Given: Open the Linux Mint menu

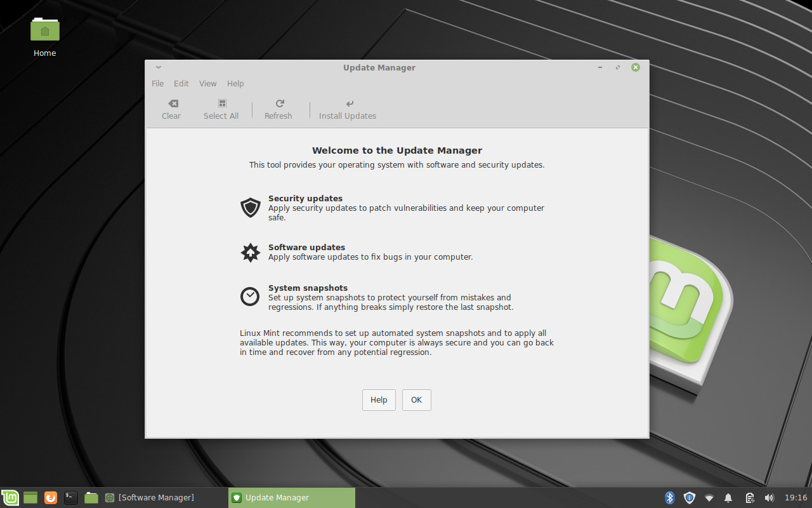Looking at the screenshot, I should (10, 497).
